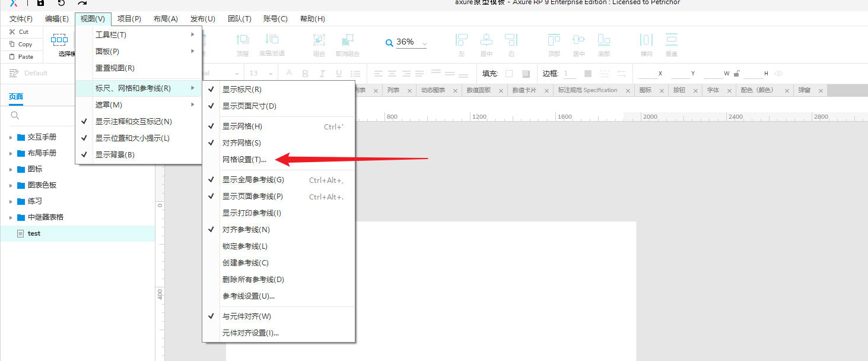Open the 发布(U) menu
Viewport: 868px width, 361px height.
pos(202,19)
